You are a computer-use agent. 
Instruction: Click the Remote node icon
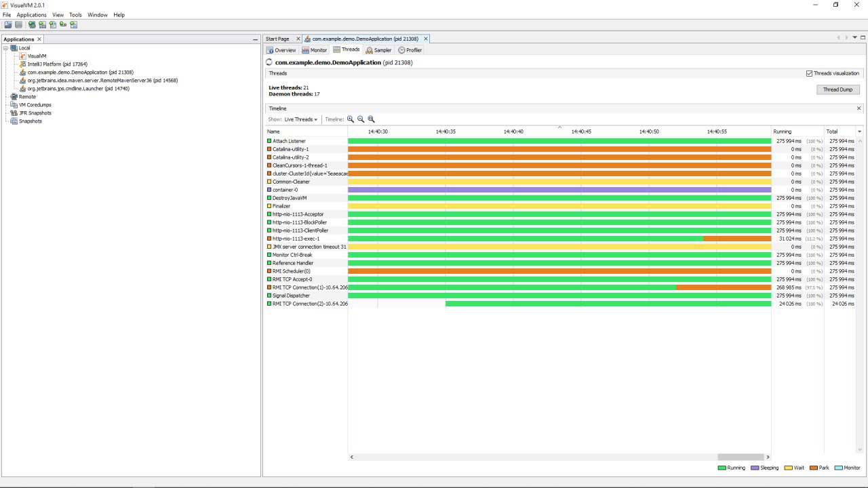tap(14, 97)
